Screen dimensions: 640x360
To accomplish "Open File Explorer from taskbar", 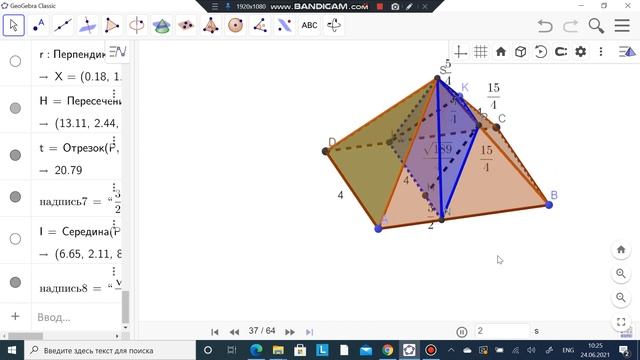I will pyautogui.click(x=278, y=350).
